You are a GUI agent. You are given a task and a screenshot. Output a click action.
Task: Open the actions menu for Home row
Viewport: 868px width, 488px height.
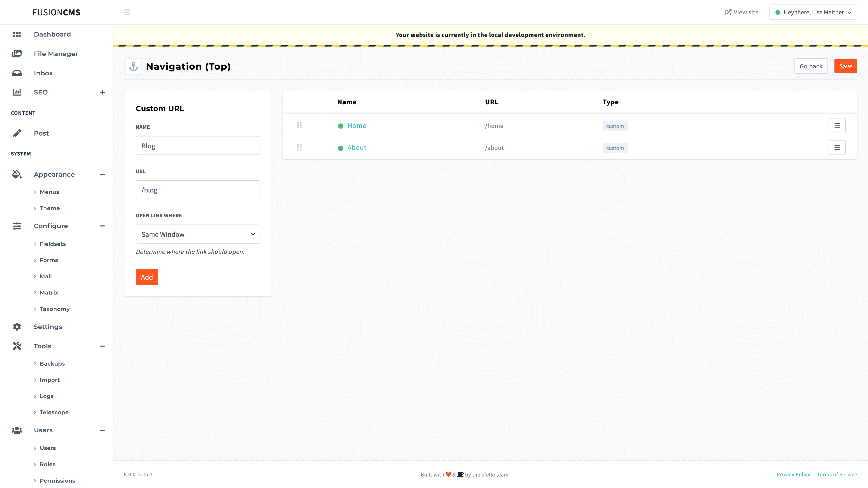pos(837,125)
